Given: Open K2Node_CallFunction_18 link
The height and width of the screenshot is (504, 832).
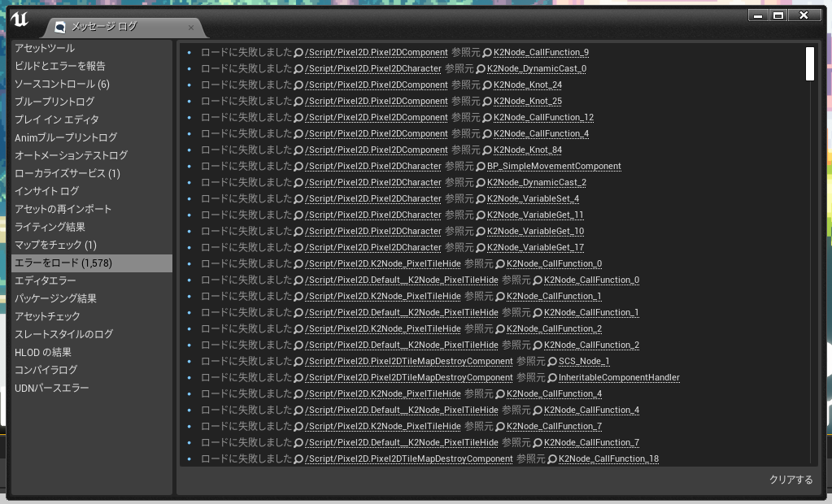Looking at the screenshot, I should point(608,459).
